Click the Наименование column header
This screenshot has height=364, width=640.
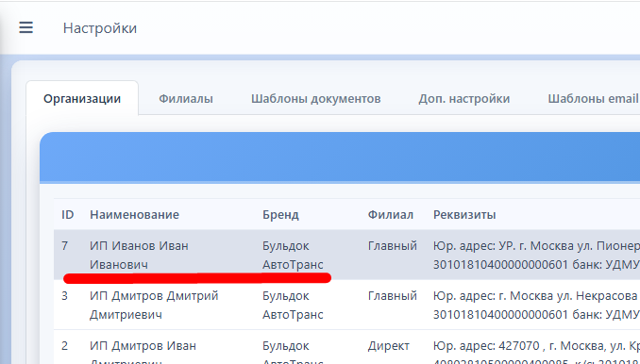point(134,214)
